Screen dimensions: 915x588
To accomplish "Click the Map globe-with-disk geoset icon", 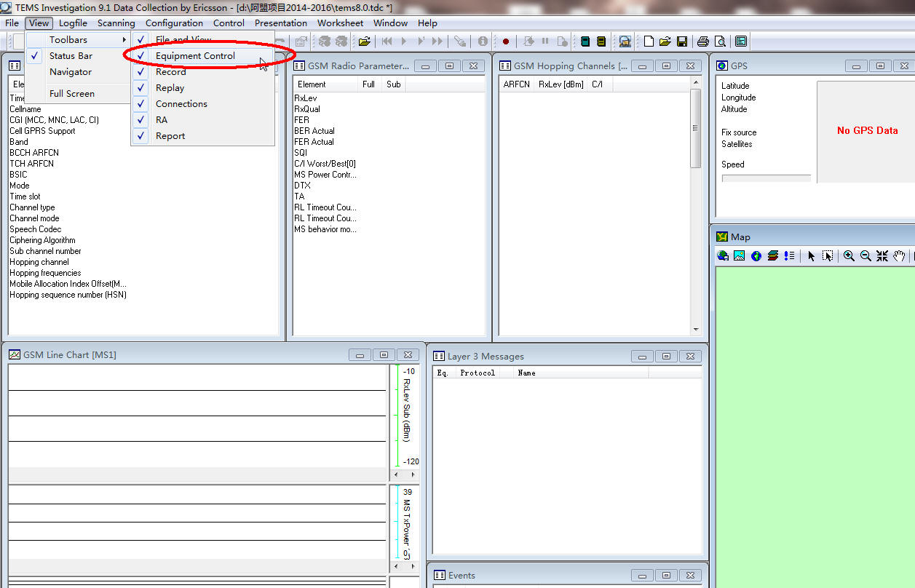I will 723,255.
